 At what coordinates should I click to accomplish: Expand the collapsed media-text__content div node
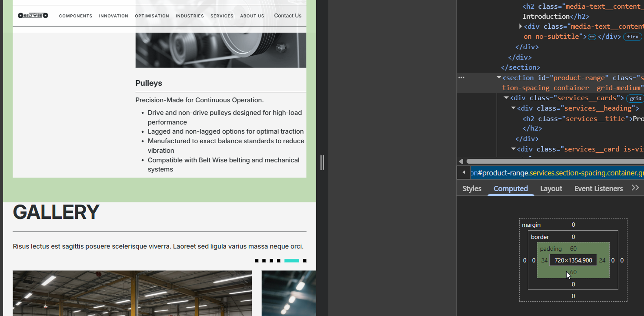tap(521, 27)
